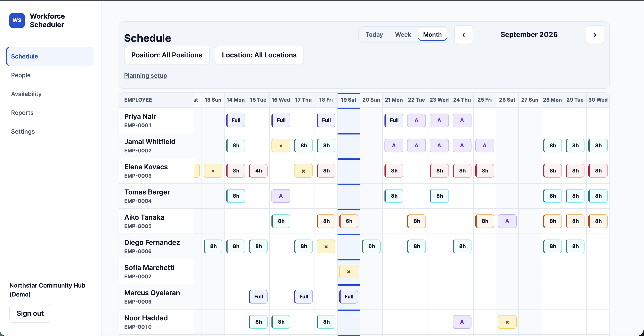
Task: Open Diego Fernandez's 6h shift on 20 Sun
Action: pos(371,246)
